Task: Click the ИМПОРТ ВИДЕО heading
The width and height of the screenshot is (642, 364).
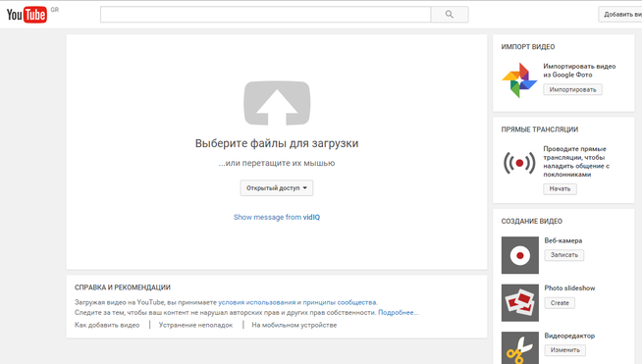Action: pos(528,47)
